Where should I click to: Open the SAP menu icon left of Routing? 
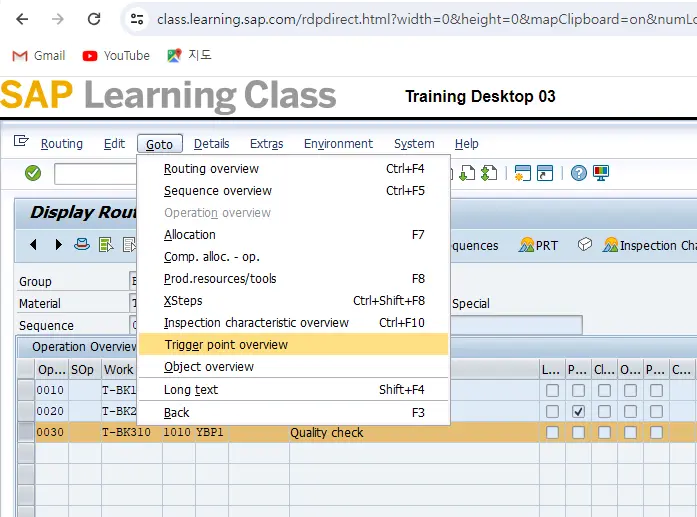coord(21,143)
